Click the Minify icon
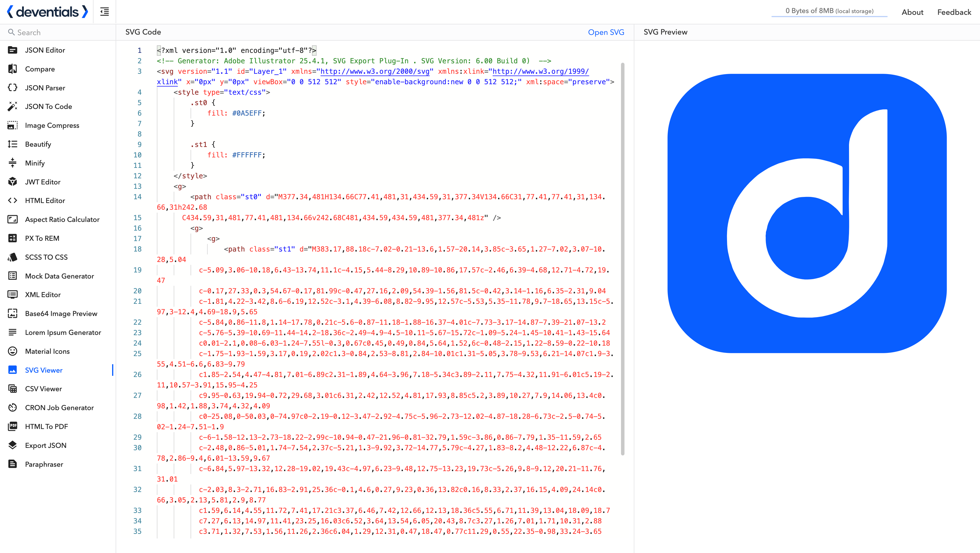The height and width of the screenshot is (553, 980). 12,163
